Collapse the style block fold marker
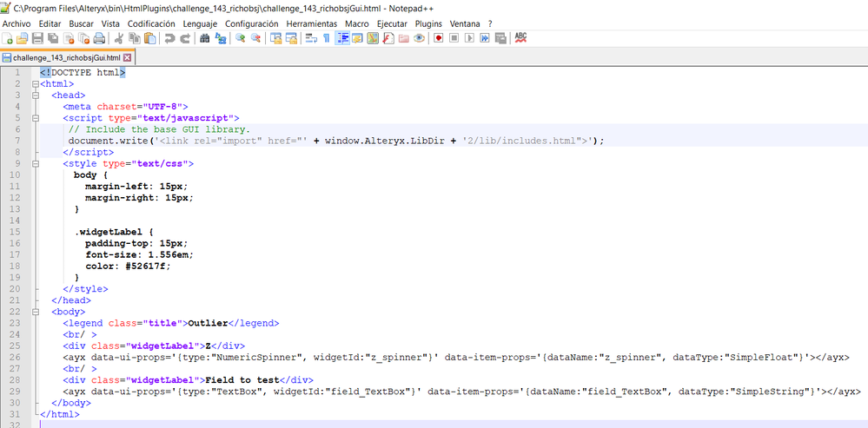 click(x=36, y=164)
